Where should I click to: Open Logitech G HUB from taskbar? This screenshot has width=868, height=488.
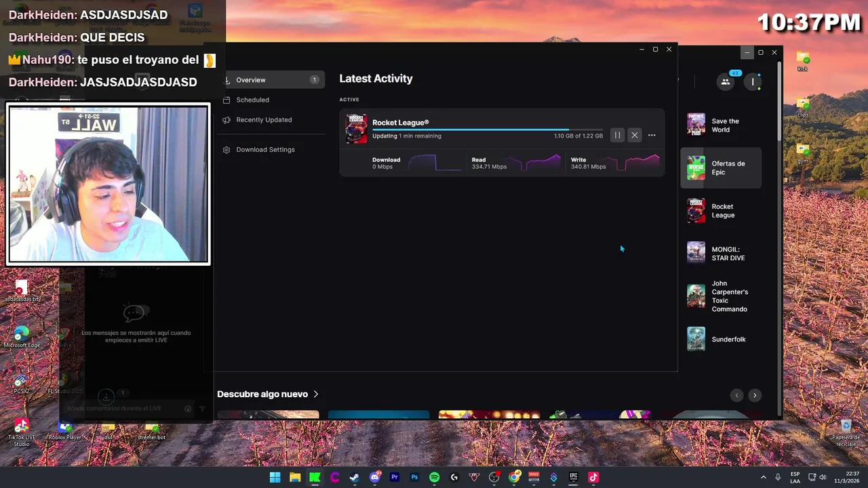454,477
